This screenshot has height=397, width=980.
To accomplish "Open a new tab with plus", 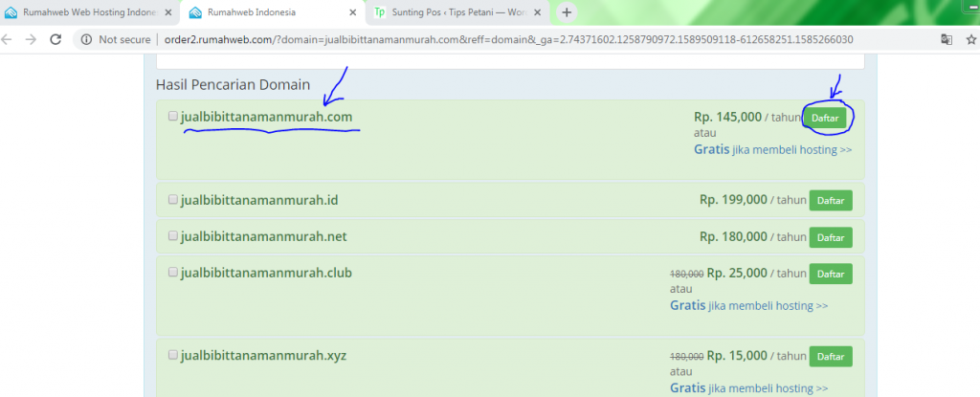I will (x=567, y=11).
